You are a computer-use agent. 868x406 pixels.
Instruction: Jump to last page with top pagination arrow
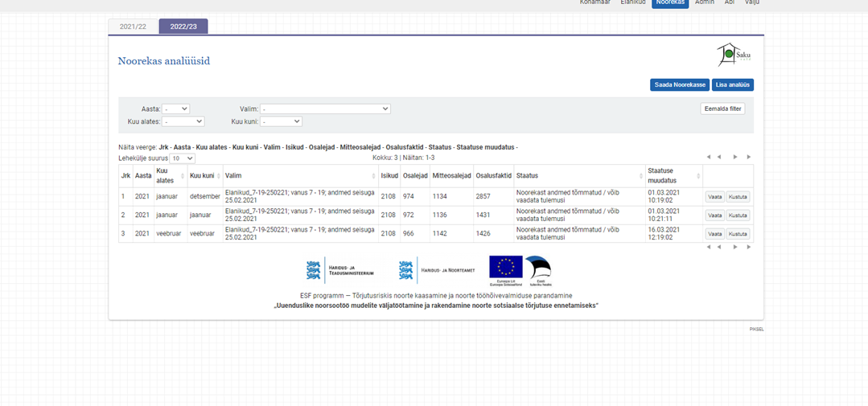click(x=748, y=158)
